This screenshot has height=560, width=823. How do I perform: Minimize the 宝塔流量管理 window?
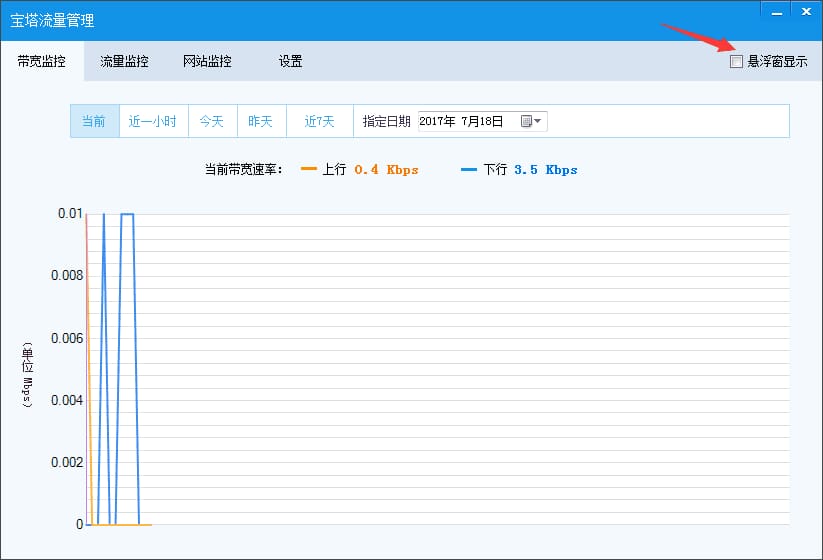(x=777, y=12)
